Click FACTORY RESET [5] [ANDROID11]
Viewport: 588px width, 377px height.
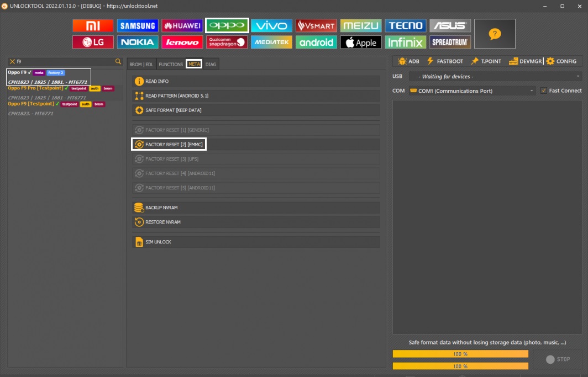(x=256, y=188)
